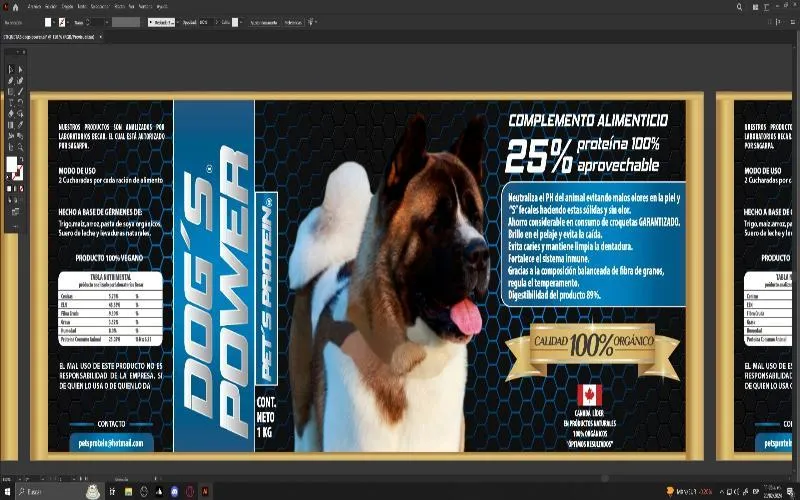Select the Eyedropper tool
Screen dimensions: 800x500
tap(20, 124)
